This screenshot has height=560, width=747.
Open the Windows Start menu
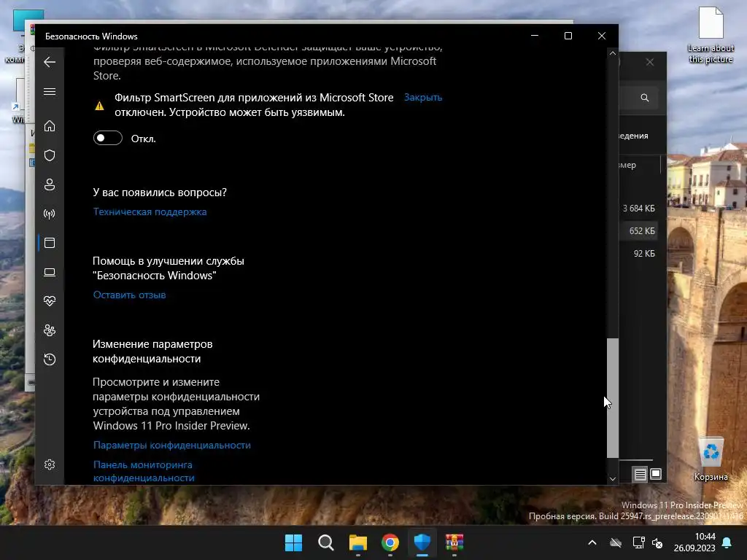(293, 542)
